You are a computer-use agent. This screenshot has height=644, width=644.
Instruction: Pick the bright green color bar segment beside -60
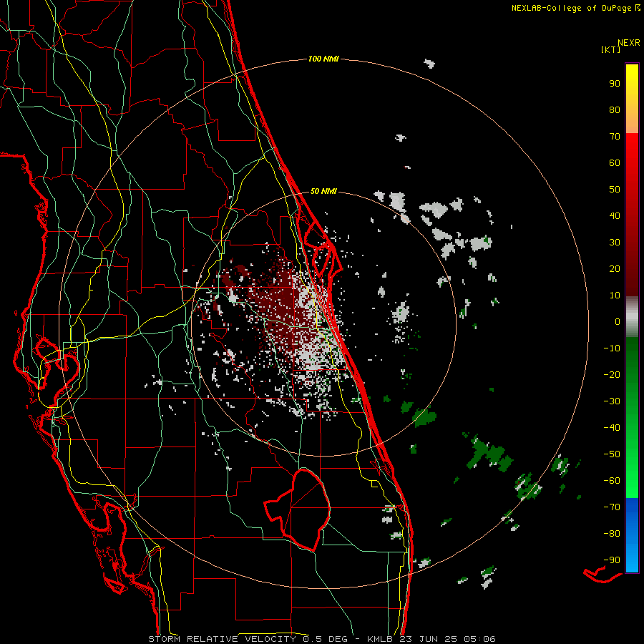(632, 481)
